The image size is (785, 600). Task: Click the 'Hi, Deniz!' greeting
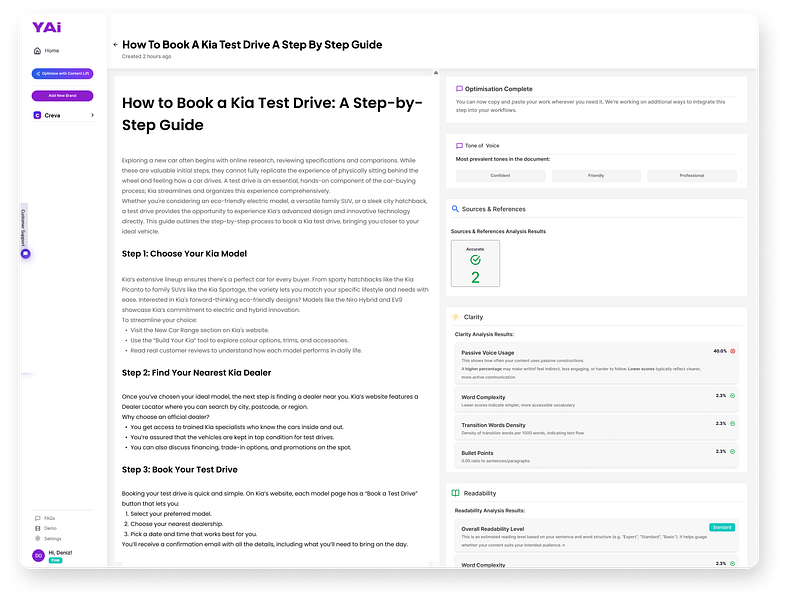pyautogui.click(x=60, y=553)
